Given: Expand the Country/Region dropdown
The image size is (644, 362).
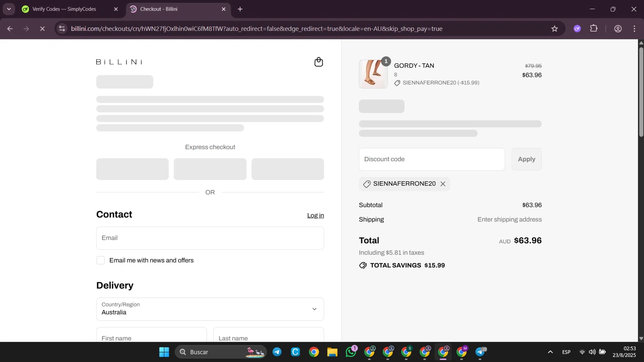Looking at the screenshot, I should coord(210,309).
